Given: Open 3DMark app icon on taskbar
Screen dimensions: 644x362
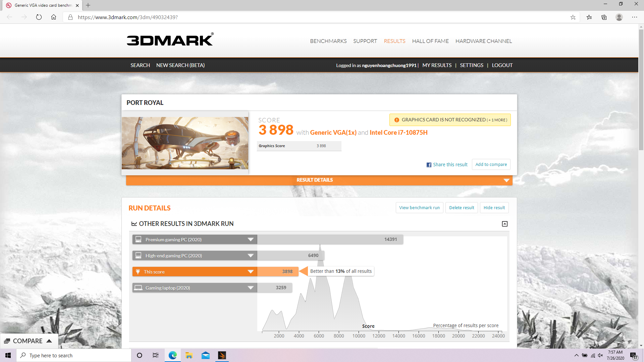Looking at the screenshot, I should point(222,355).
